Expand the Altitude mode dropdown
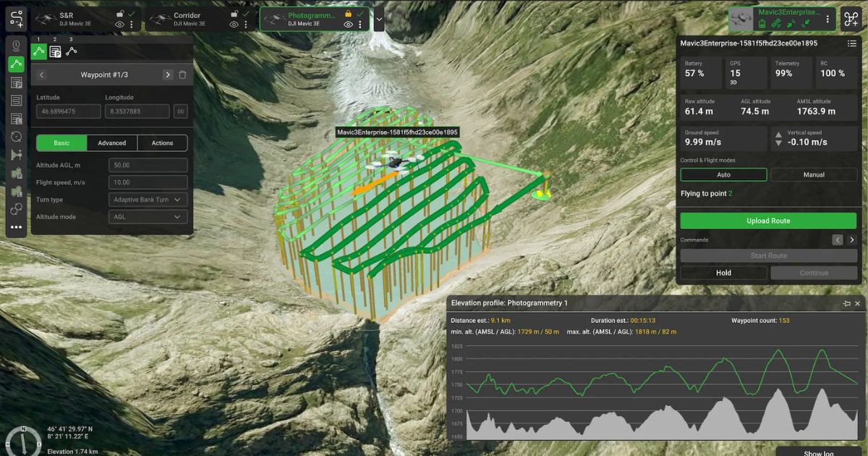The image size is (868, 456). pyautogui.click(x=148, y=217)
